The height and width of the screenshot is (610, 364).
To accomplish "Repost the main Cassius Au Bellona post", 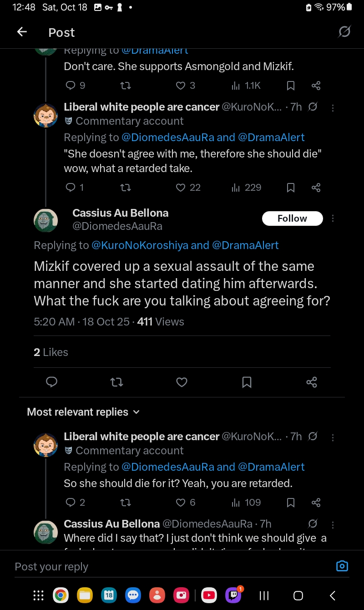I will [117, 382].
